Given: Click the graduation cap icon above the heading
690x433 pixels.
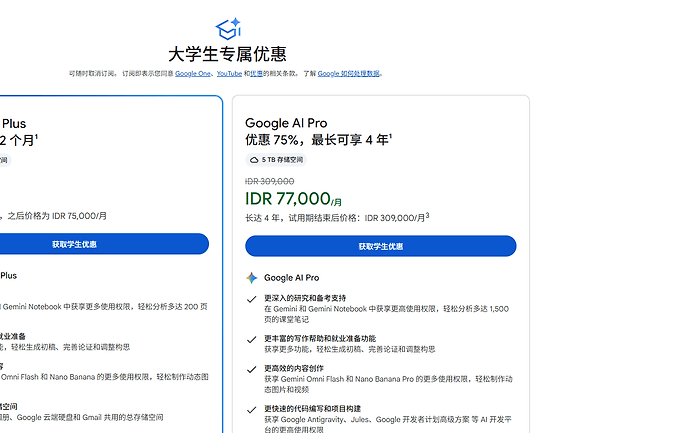Looking at the screenshot, I should 228,29.
